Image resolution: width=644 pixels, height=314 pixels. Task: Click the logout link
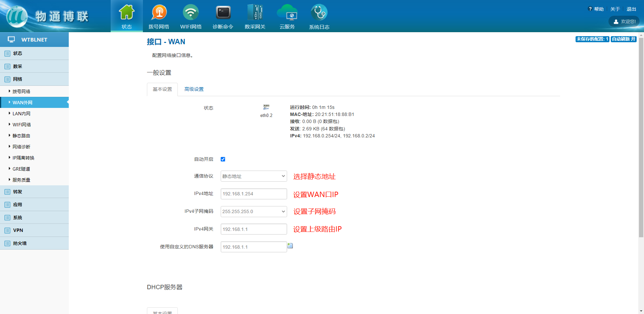pyautogui.click(x=631, y=9)
